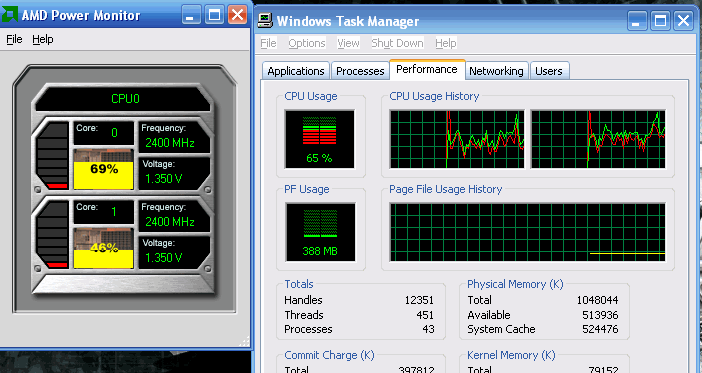The height and width of the screenshot is (373, 702).
Task: Click the Available memory value 513936
Action: click(x=600, y=315)
